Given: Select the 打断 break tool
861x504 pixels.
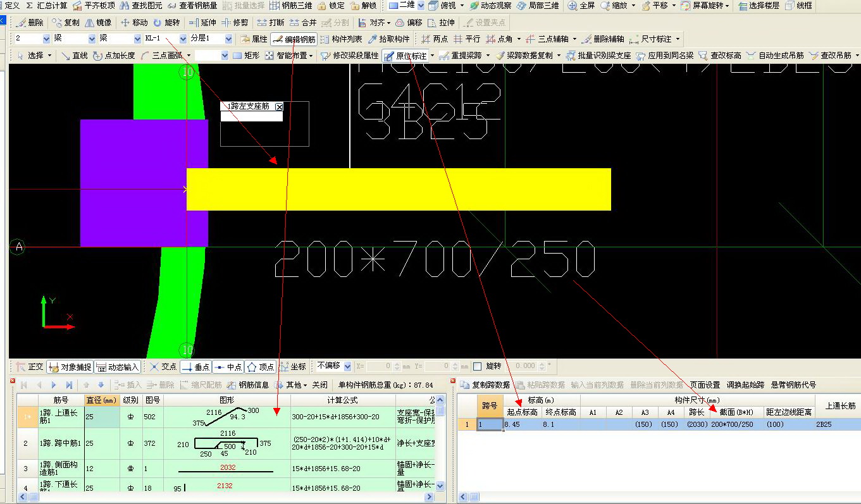Looking at the screenshot, I should (271, 22).
